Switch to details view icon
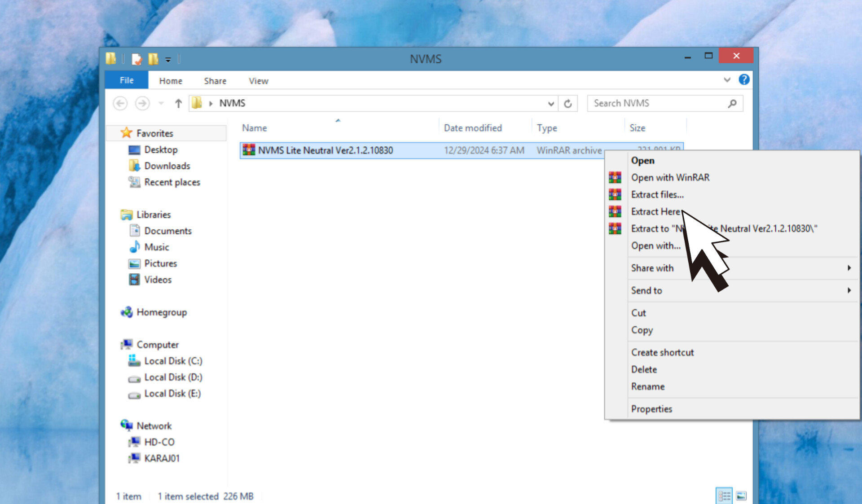 724,495
